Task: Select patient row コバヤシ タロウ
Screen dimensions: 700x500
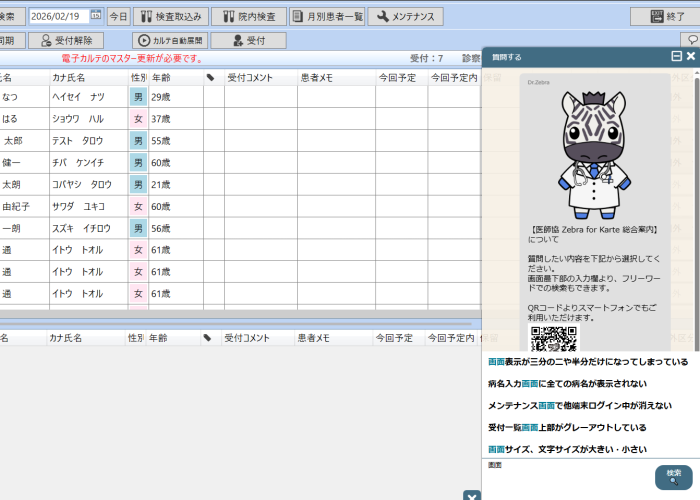Action: (241, 184)
